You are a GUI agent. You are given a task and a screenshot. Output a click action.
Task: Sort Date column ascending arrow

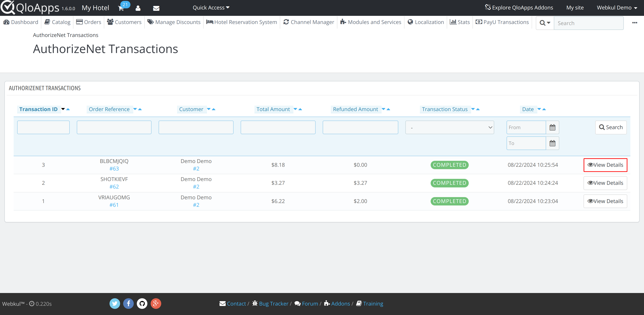[x=544, y=109]
